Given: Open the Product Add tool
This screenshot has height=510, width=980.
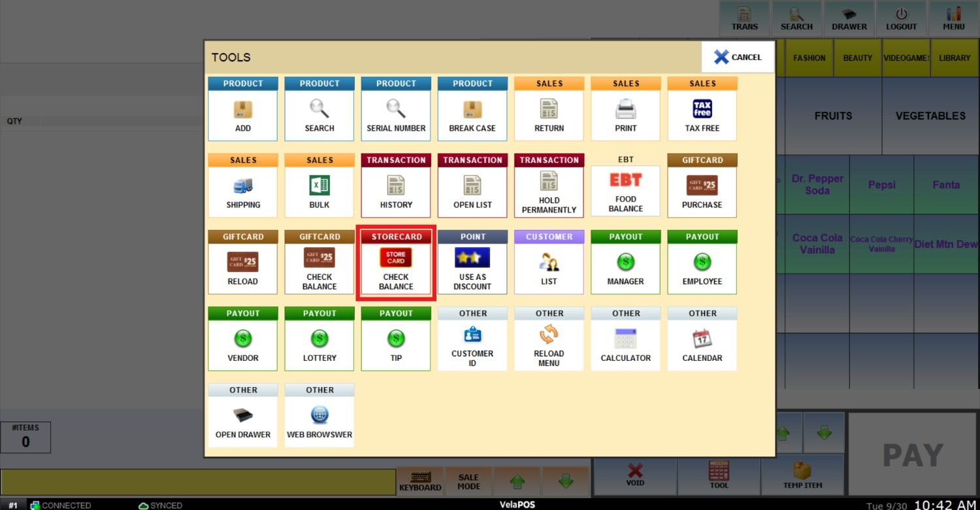Looking at the screenshot, I should (243, 115).
